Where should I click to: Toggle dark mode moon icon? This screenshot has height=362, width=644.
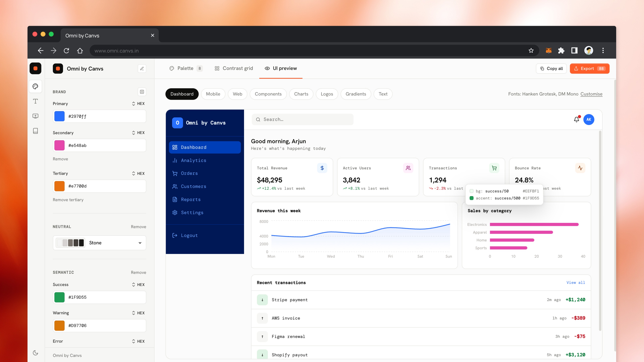35,353
